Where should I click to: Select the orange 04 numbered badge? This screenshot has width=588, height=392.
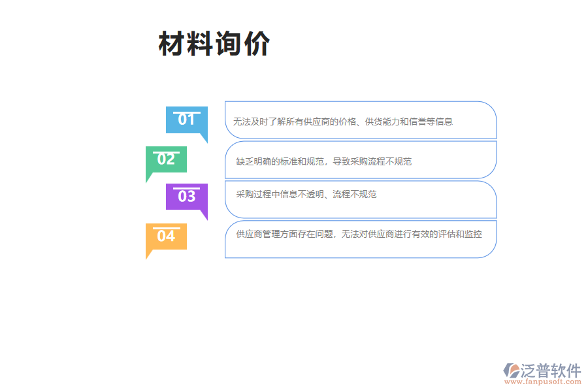165,237
